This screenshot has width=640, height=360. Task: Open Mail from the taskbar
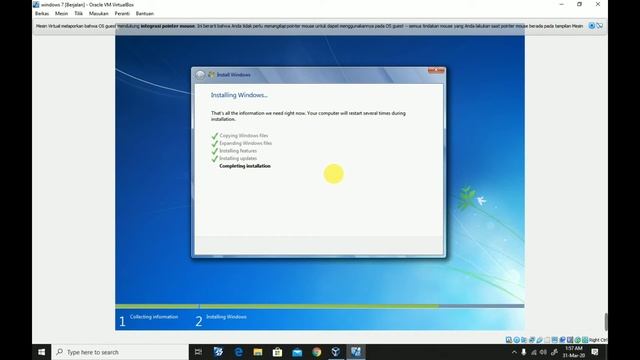coord(297,352)
